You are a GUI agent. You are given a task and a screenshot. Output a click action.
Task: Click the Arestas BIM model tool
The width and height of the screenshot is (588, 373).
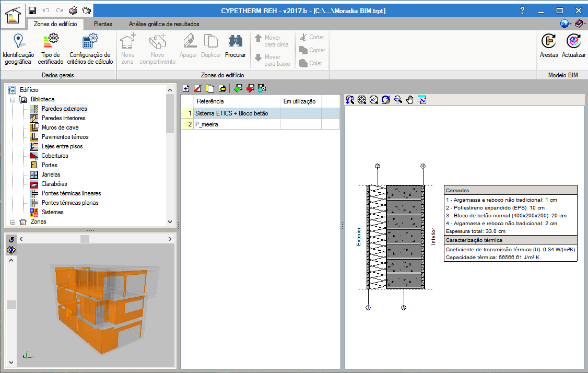[549, 46]
